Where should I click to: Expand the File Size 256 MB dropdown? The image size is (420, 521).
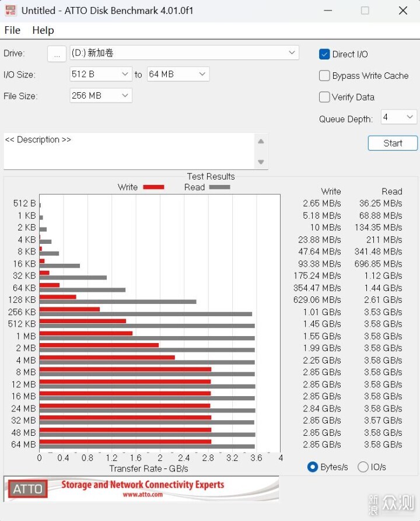pos(101,96)
